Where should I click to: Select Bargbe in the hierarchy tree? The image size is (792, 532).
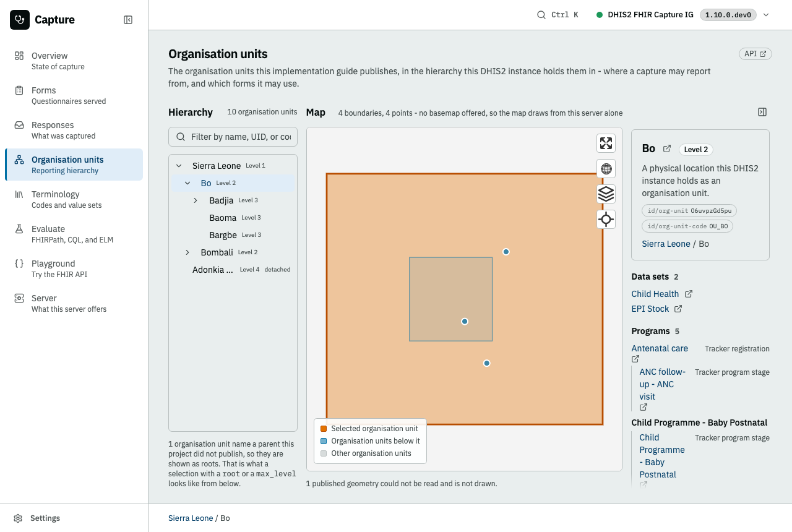pos(233,235)
